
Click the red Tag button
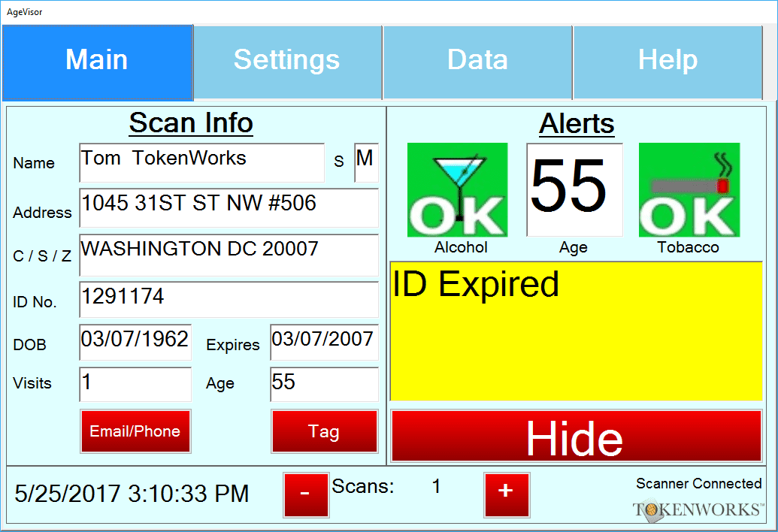point(325,431)
